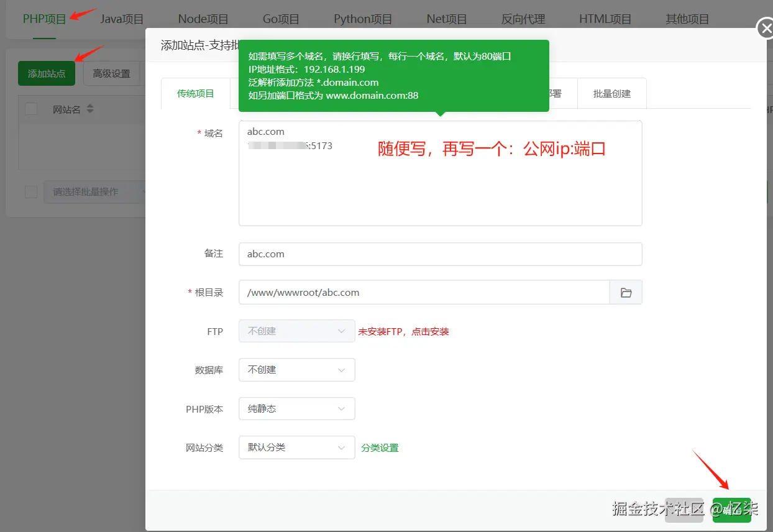Click the 网站名 column header text
The height and width of the screenshot is (532, 773).
click(66, 109)
